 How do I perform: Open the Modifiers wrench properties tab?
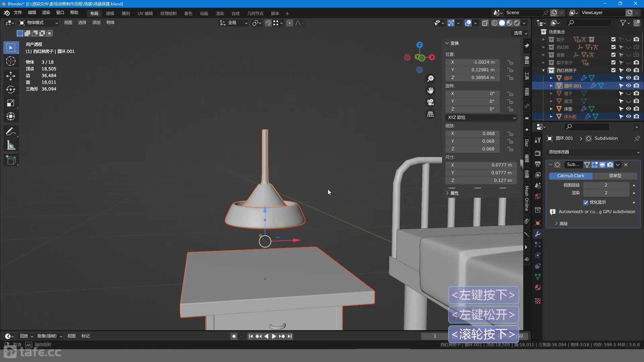point(538,234)
